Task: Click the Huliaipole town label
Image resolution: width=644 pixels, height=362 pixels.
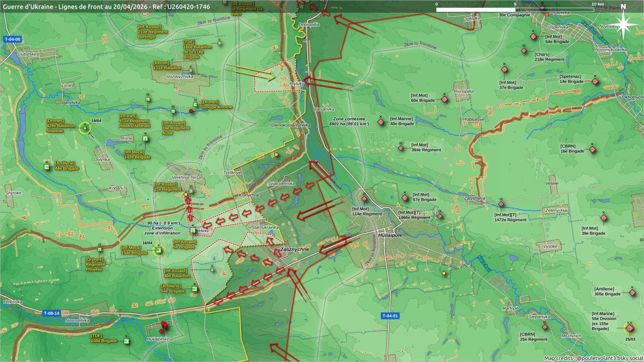Action: coord(390,235)
